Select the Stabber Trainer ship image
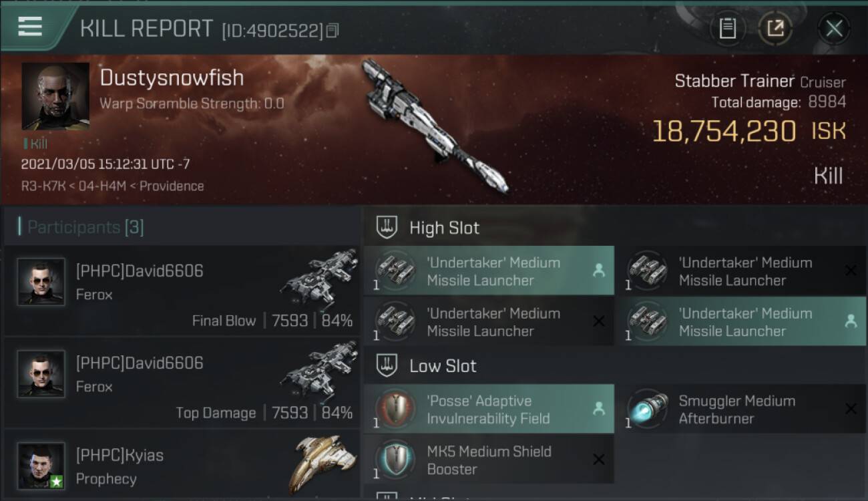 [434, 126]
